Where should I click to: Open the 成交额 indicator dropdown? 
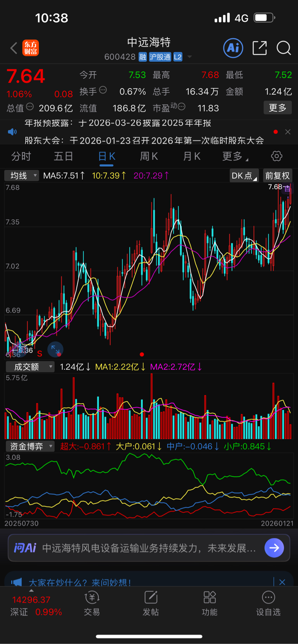[30, 367]
